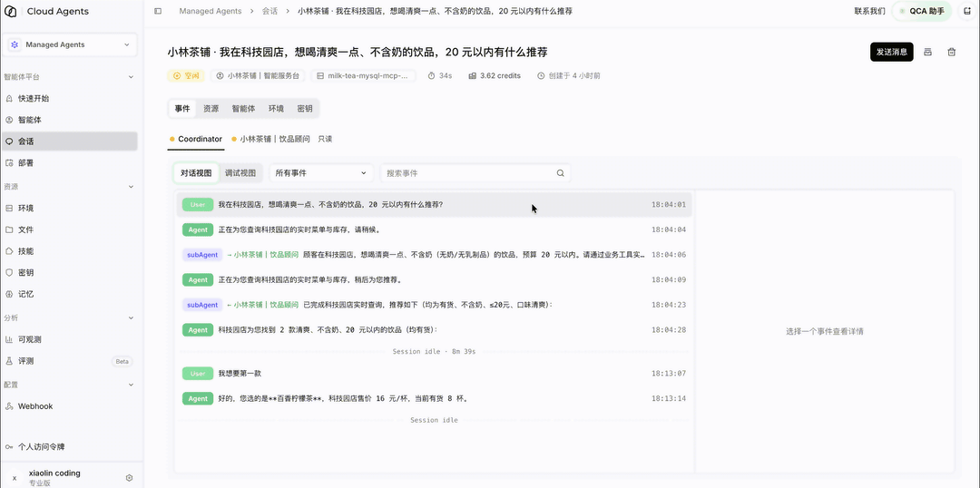The image size is (980, 488).
Task: Open 快速开始 in the sidebar
Action: tap(69, 99)
